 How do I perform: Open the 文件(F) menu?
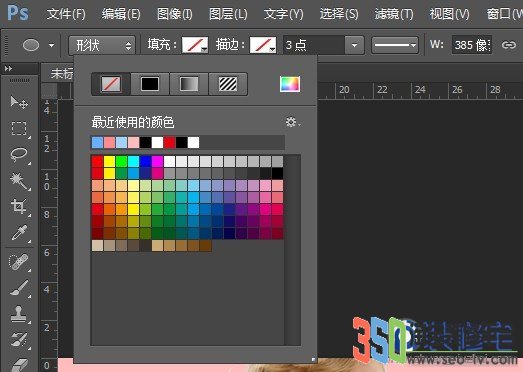click(66, 14)
